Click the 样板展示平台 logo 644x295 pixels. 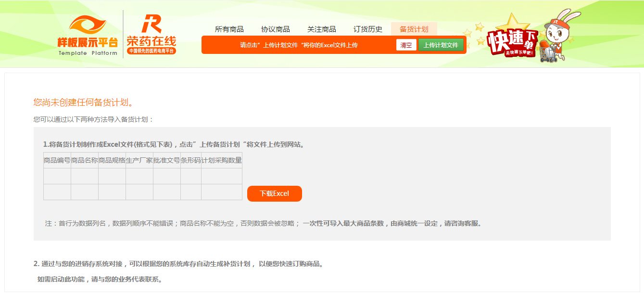(88, 36)
